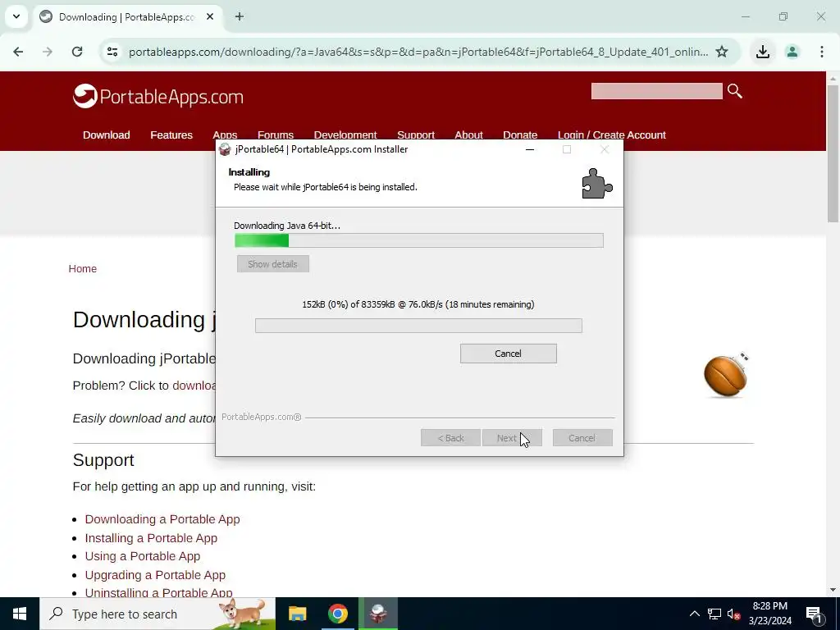Click the network tray icon

pyautogui.click(x=714, y=614)
